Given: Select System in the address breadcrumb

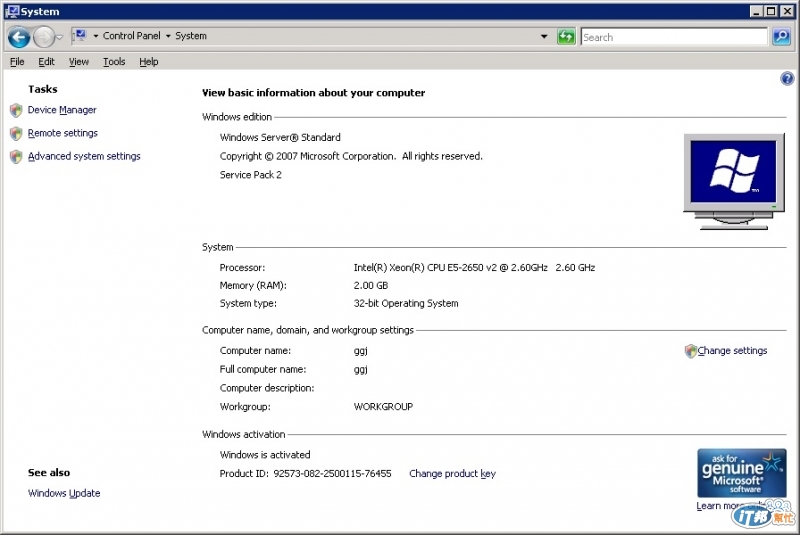Looking at the screenshot, I should click(x=191, y=36).
